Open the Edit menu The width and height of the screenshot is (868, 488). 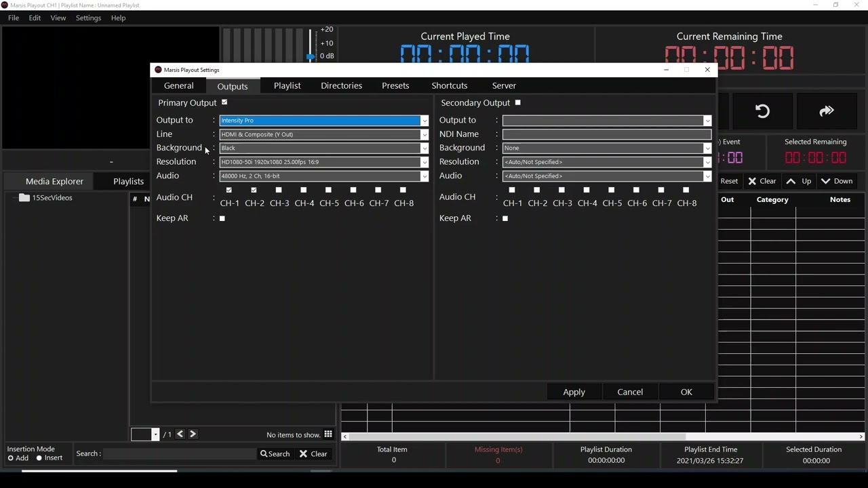click(35, 18)
